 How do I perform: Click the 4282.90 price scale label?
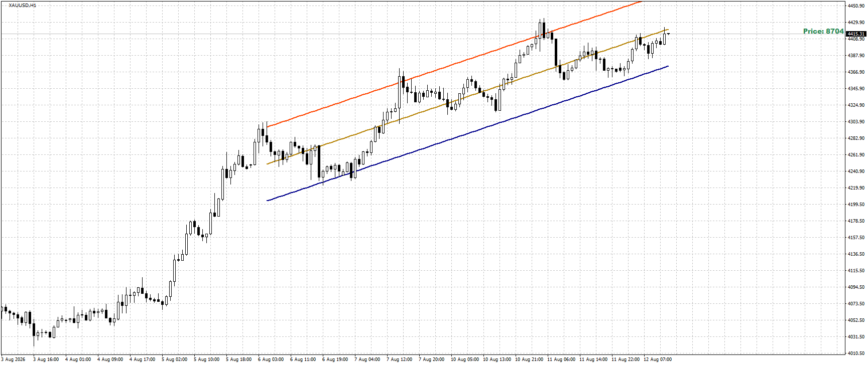click(x=856, y=138)
